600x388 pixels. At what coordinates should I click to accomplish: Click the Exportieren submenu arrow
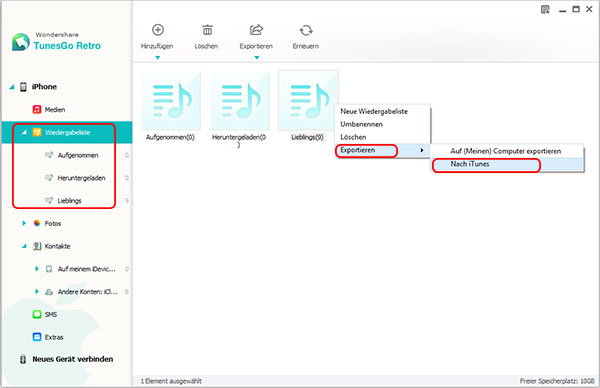pos(422,150)
